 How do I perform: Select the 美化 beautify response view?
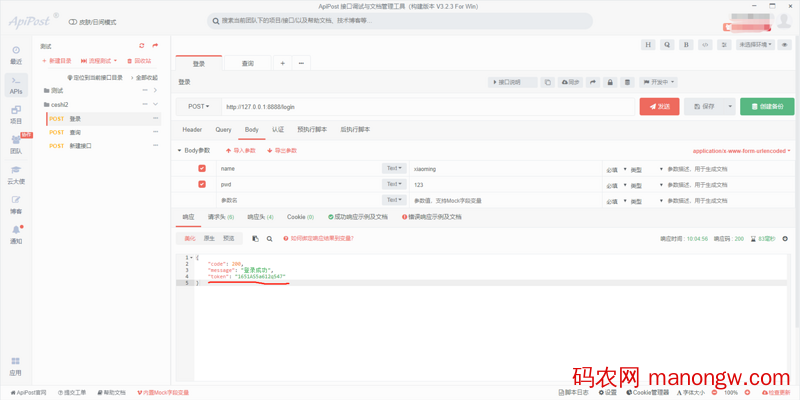(190, 238)
